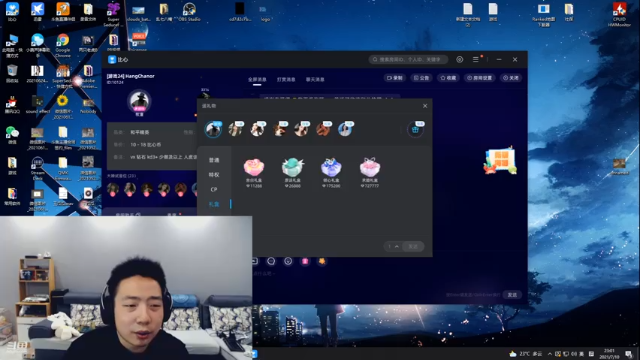Screen dimensions: 640x360
Task: Open the sound effect desktop folder
Action: (38, 105)
